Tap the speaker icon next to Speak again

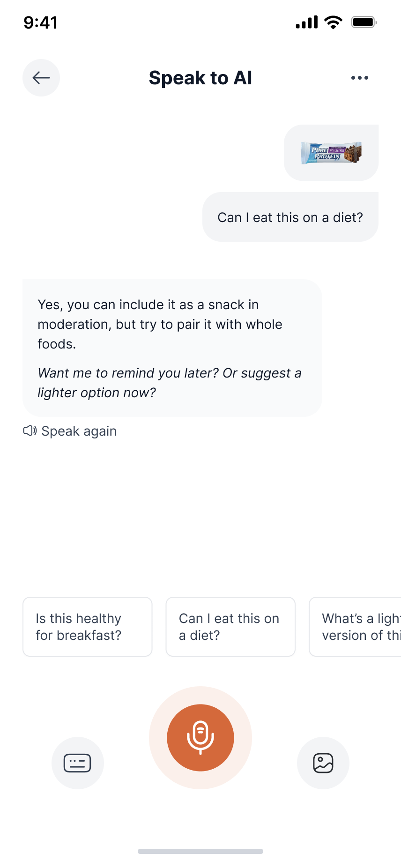pos(30,431)
